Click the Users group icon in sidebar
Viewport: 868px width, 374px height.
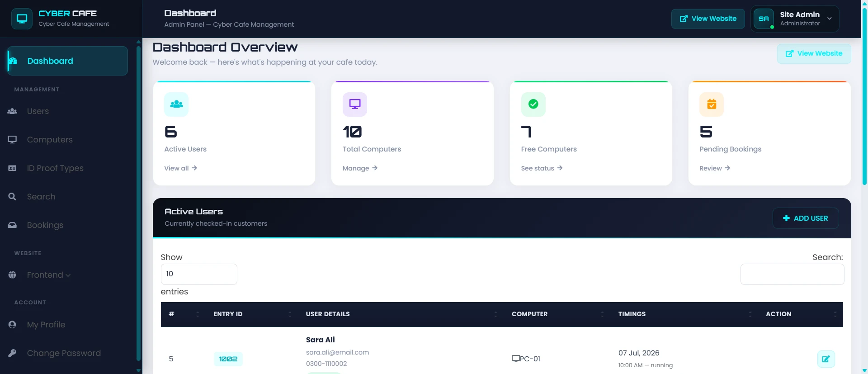pyautogui.click(x=12, y=111)
